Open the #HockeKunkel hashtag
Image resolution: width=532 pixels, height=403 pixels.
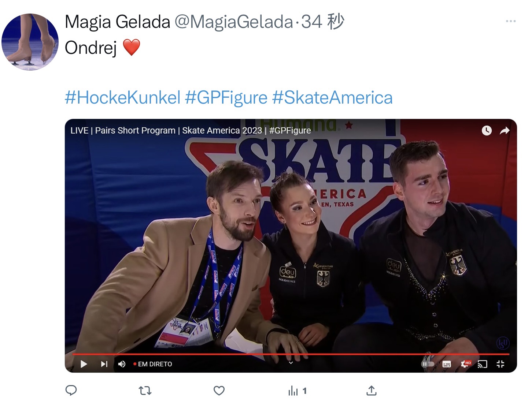pos(123,98)
